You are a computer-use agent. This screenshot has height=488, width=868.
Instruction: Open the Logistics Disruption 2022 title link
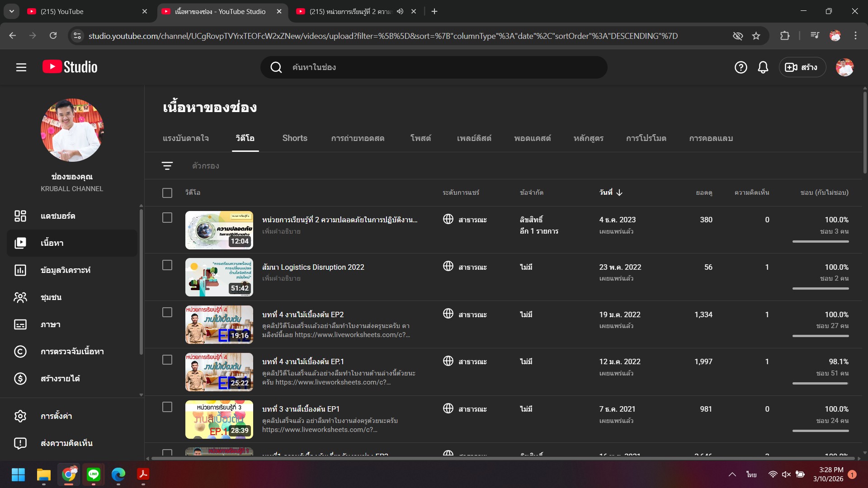point(313,267)
